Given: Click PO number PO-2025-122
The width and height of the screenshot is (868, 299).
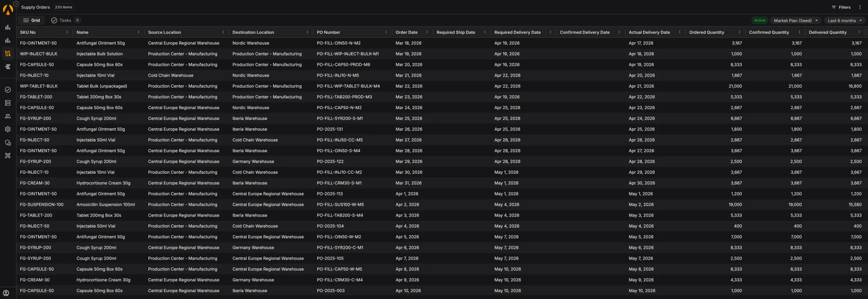Looking at the screenshot, I should 330,162.
